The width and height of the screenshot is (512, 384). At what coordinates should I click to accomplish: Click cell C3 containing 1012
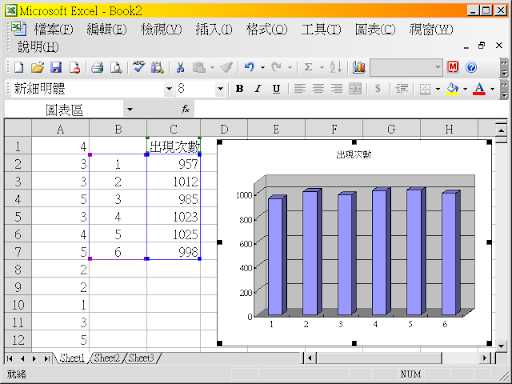(x=174, y=182)
